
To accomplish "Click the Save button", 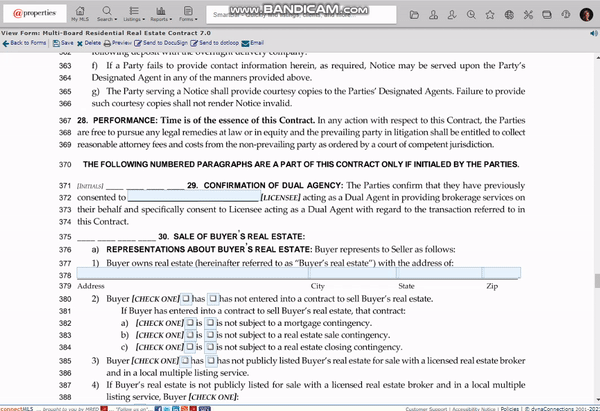I will click(x=65, y=44).
